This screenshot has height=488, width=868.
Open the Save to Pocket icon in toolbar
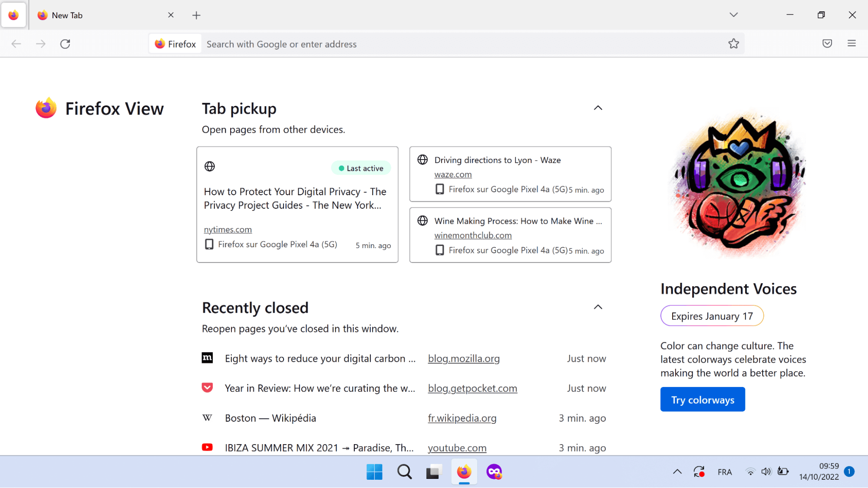point(827,43)
